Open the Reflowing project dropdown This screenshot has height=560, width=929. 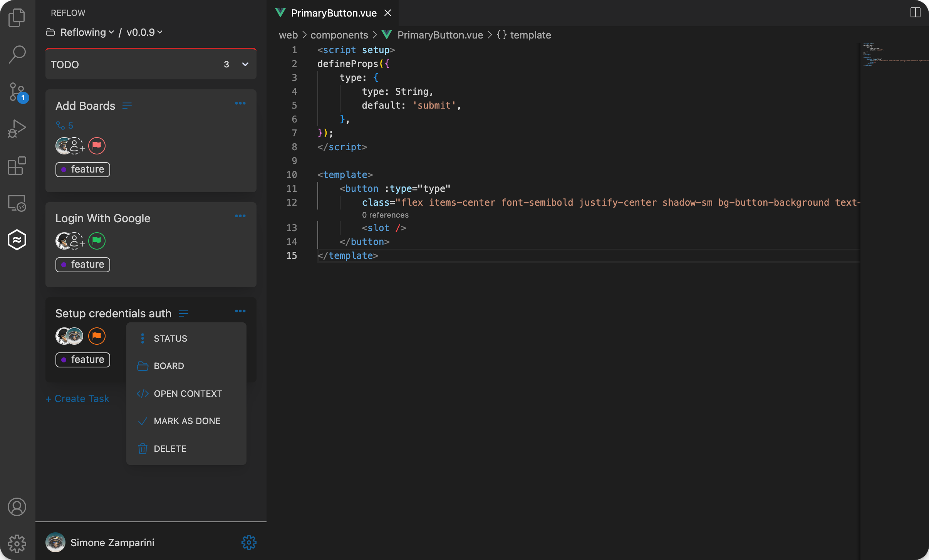(87, 32)
